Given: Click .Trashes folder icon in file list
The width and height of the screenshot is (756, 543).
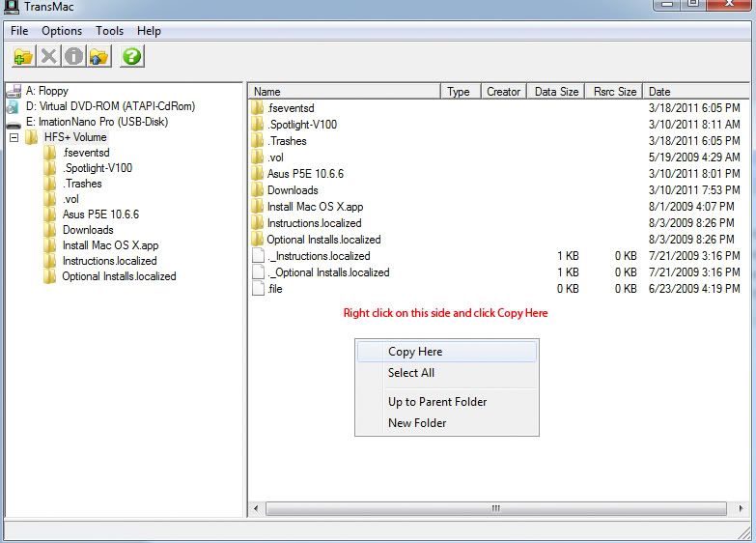Looking at the screenshot, I should click(x=258, y=140).
